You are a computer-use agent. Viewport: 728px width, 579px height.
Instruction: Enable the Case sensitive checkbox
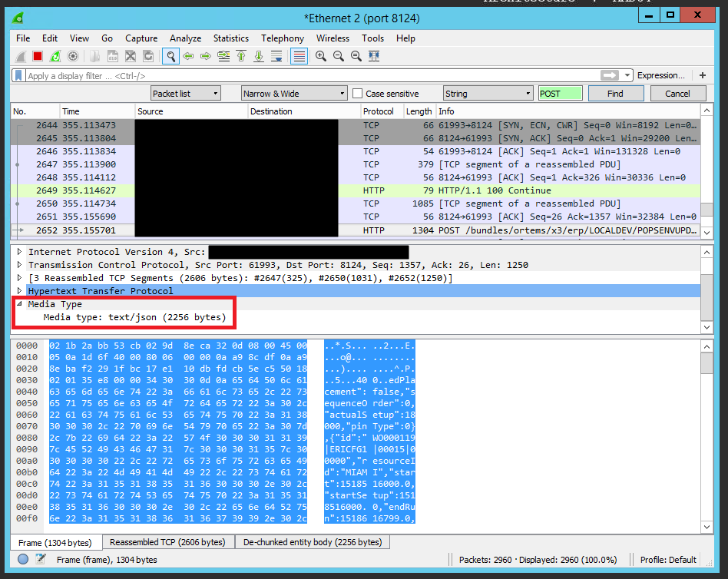(x=358, y=94)
